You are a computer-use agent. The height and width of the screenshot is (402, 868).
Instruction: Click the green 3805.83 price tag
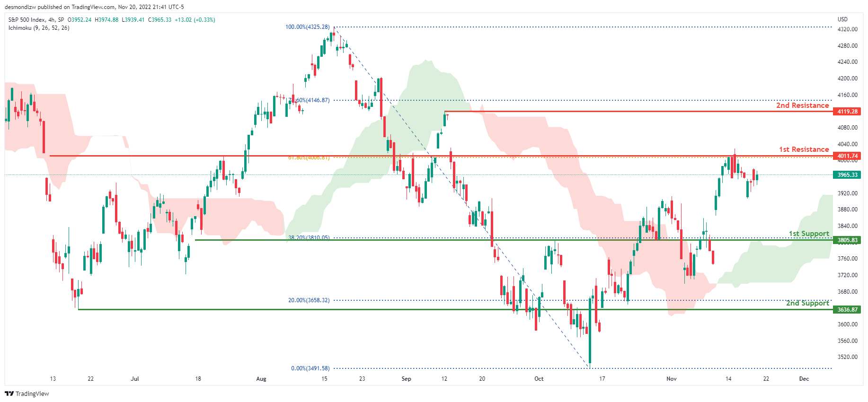pos(847,240)
